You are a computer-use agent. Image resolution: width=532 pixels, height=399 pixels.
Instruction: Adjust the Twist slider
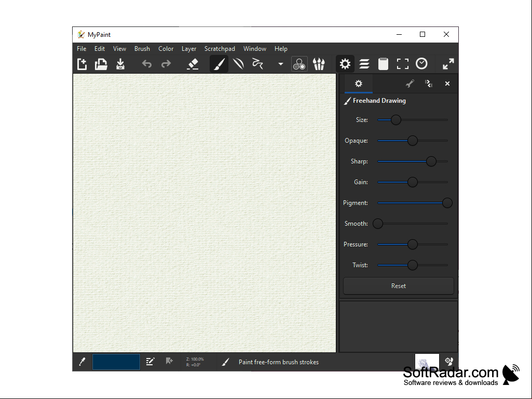413,265
